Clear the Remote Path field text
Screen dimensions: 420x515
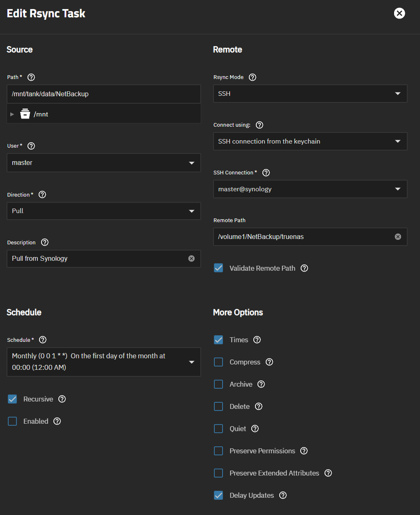398,237
